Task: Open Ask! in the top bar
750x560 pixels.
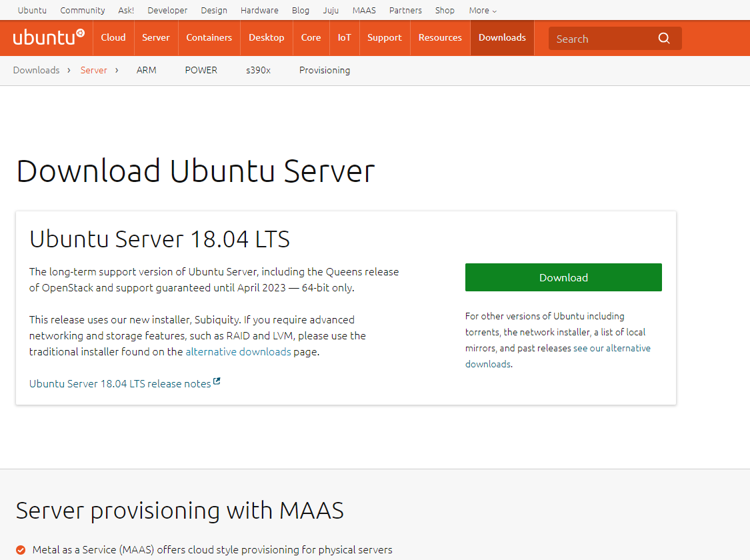Action: [126, 10]
